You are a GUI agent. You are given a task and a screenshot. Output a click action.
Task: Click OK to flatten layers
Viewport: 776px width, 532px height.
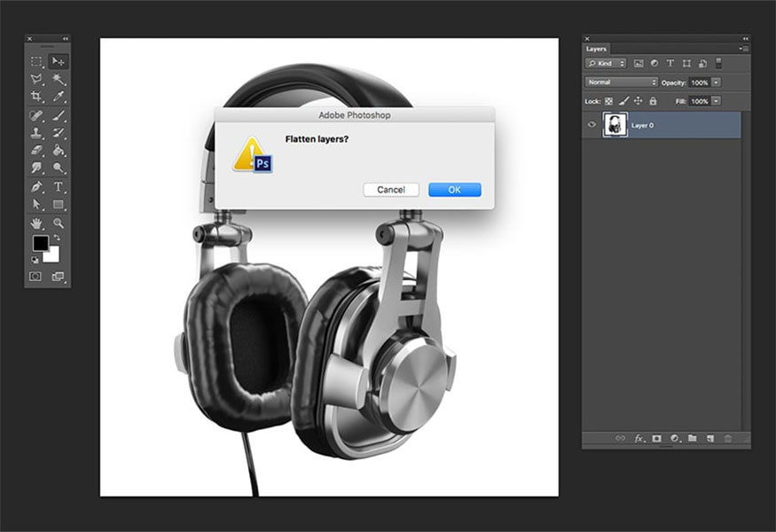(x=454, y=190)
